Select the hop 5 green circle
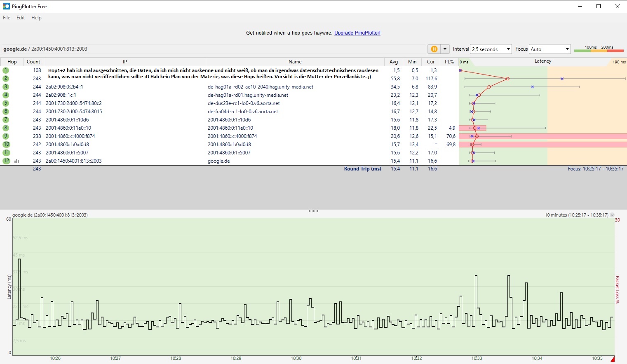 [x=6, y=103]
